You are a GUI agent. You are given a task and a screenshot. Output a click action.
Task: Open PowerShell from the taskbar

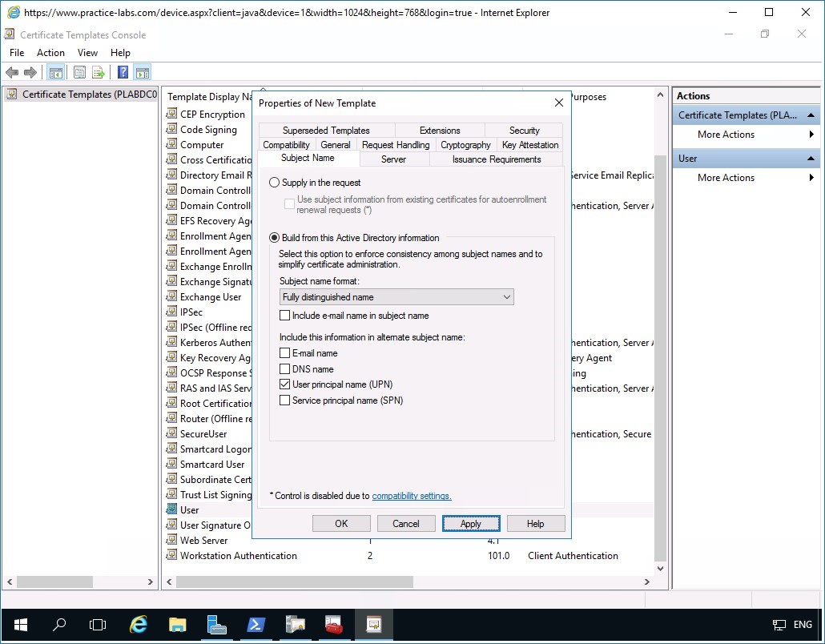tap(255, 624)
